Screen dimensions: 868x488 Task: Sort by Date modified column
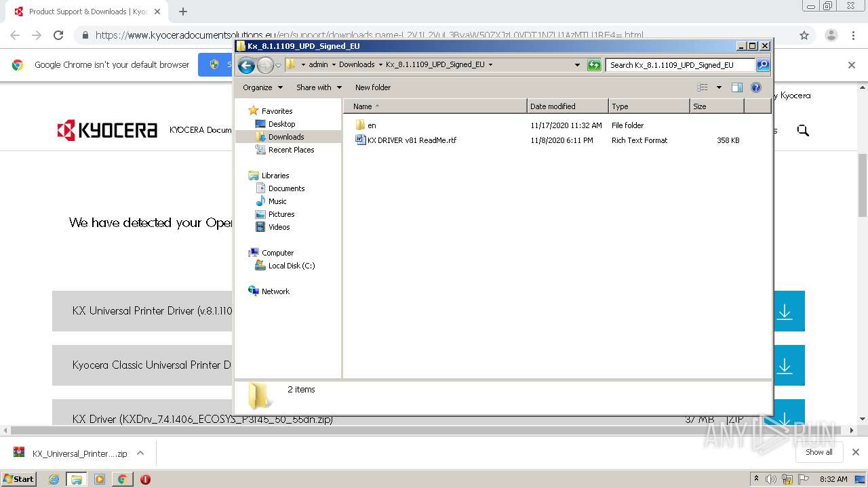pyautogui.click(x=568, y=106)
